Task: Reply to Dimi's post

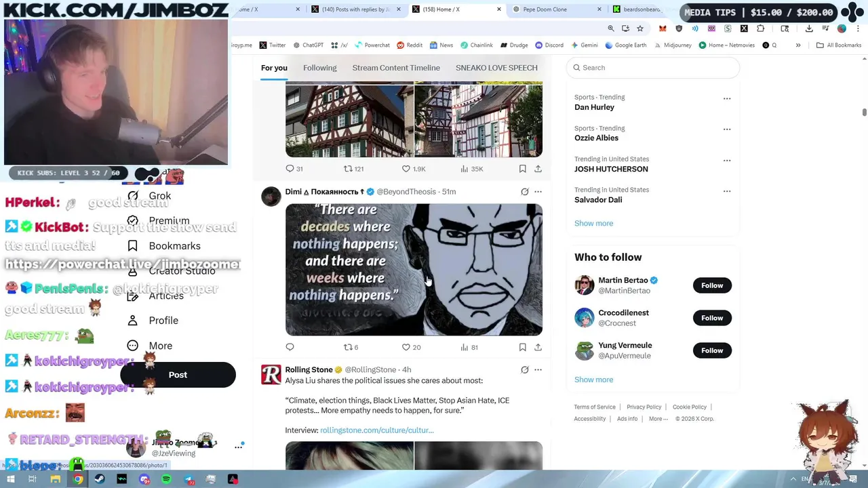Action: point(290,347)
